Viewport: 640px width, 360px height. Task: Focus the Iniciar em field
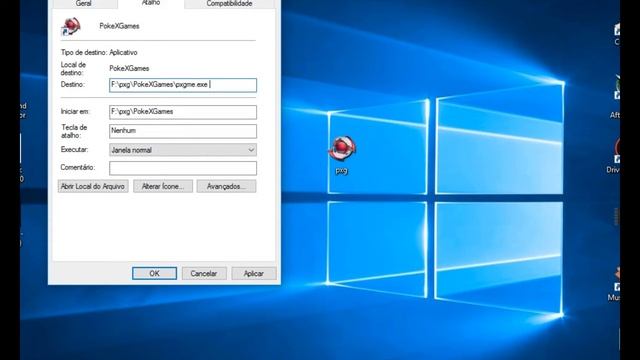(x=183, y=112)
